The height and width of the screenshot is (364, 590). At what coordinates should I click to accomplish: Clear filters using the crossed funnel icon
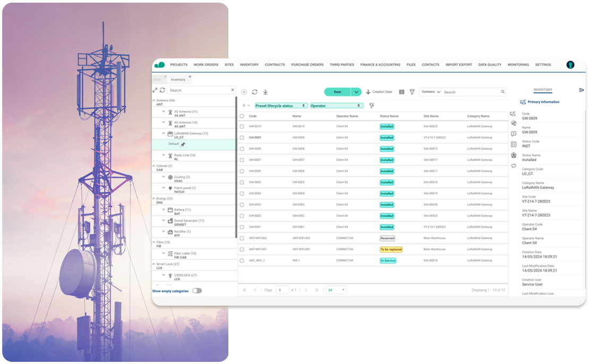[x=372, y=106]
